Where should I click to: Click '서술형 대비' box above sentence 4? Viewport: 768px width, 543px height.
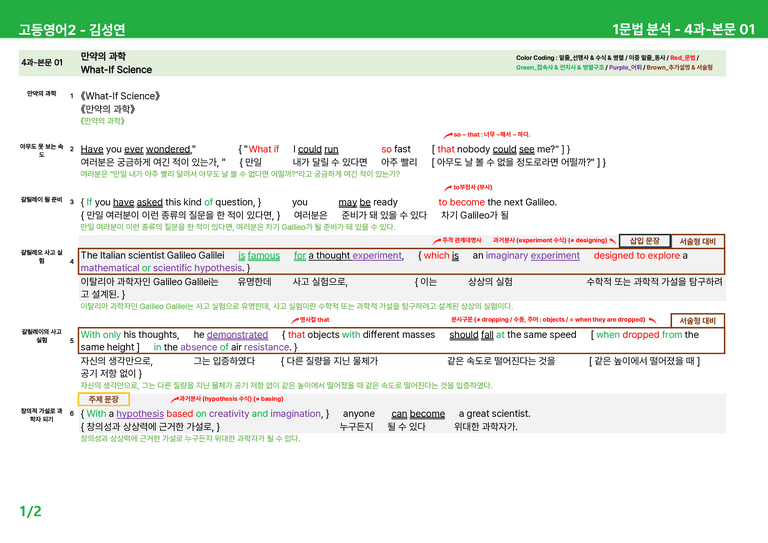pos(697,241)
